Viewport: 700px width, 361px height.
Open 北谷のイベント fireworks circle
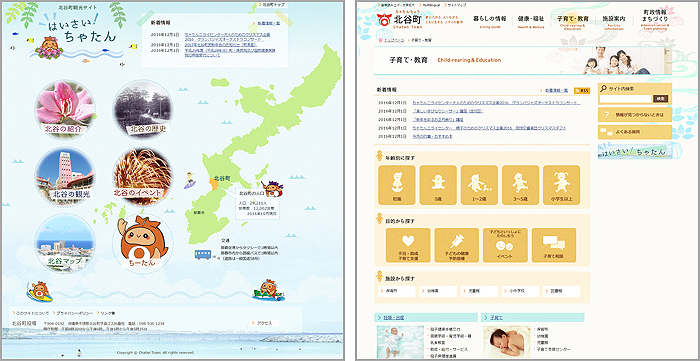coord(142,177)
